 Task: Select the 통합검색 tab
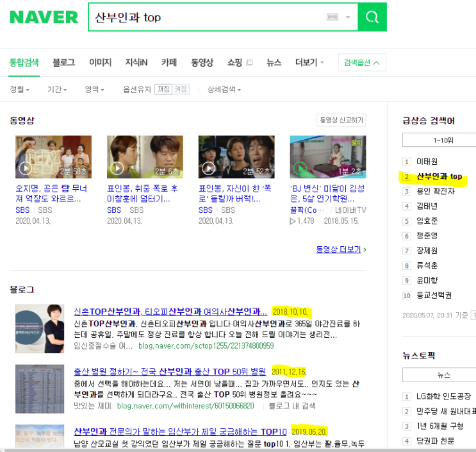[x=24, y=63]
